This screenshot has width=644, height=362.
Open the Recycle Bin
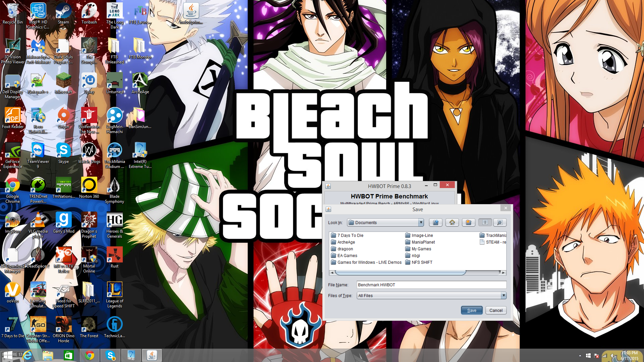pyautogui.click(x=13, y=14)
